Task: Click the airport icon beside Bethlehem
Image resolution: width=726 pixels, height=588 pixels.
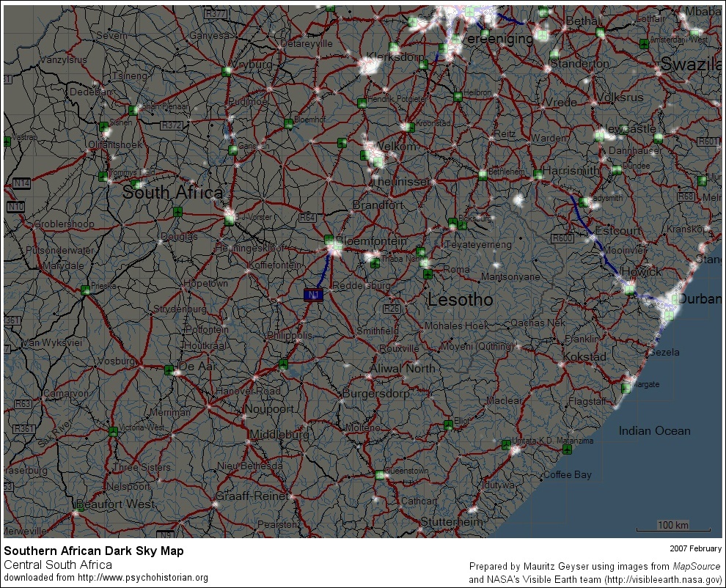Action: [483, 175]
